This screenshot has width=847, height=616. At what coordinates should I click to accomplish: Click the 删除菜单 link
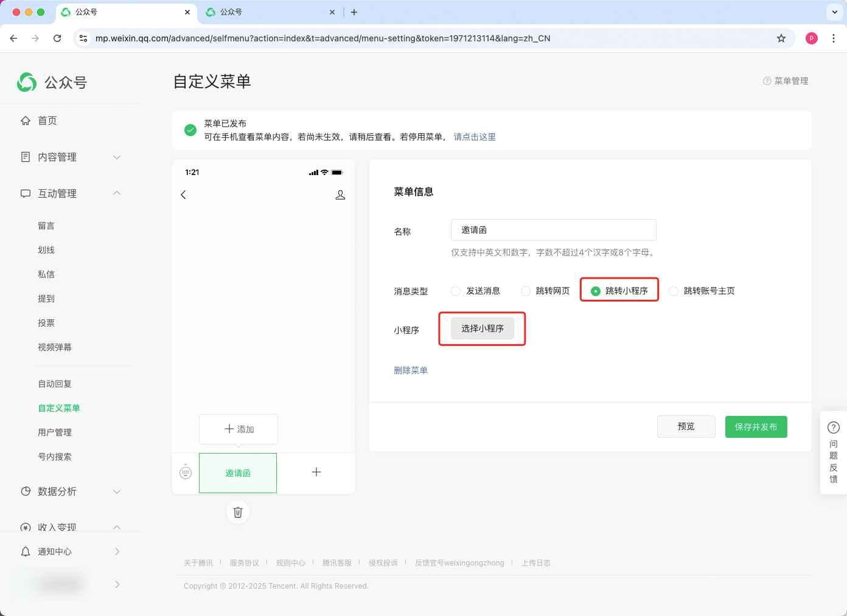point(411,370)
